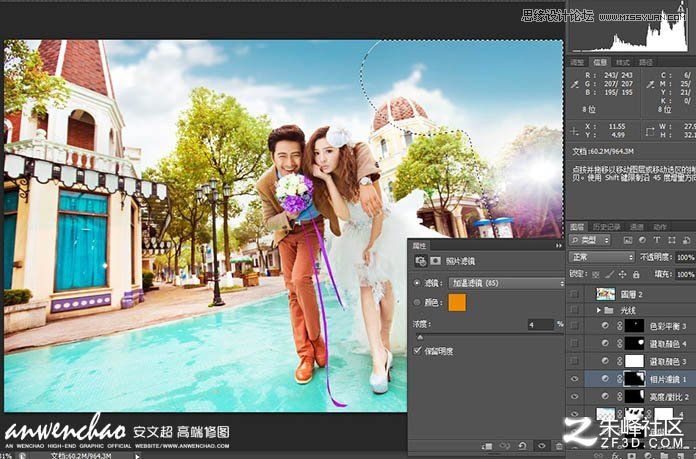696x459 pixels.
Task: Hide the 亮度/对比 2 layer
Action: pos(574,396)
